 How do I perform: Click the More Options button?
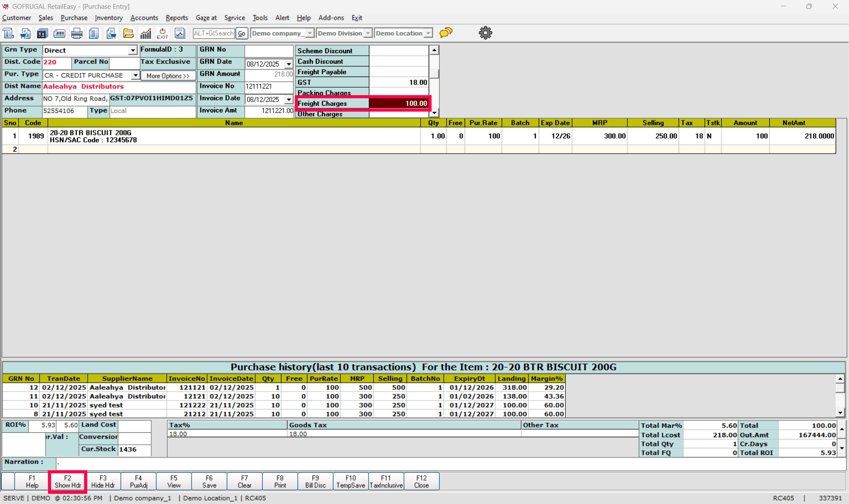[x=168, y=76]
